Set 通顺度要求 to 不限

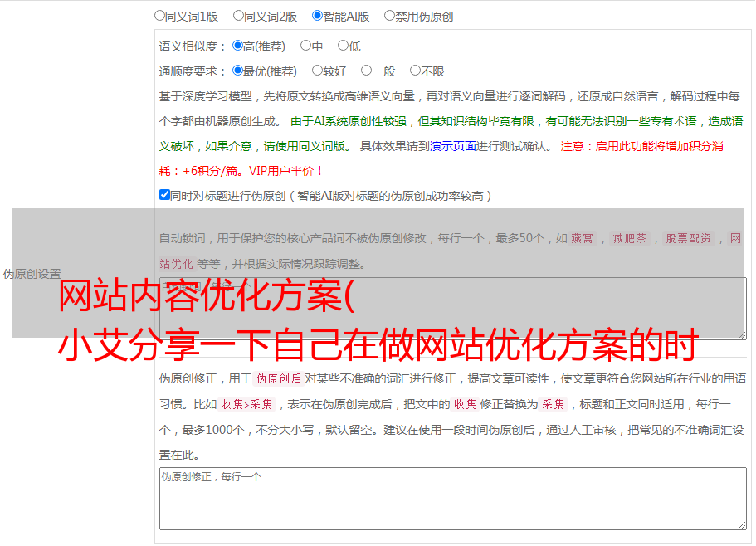click(416, 71)
